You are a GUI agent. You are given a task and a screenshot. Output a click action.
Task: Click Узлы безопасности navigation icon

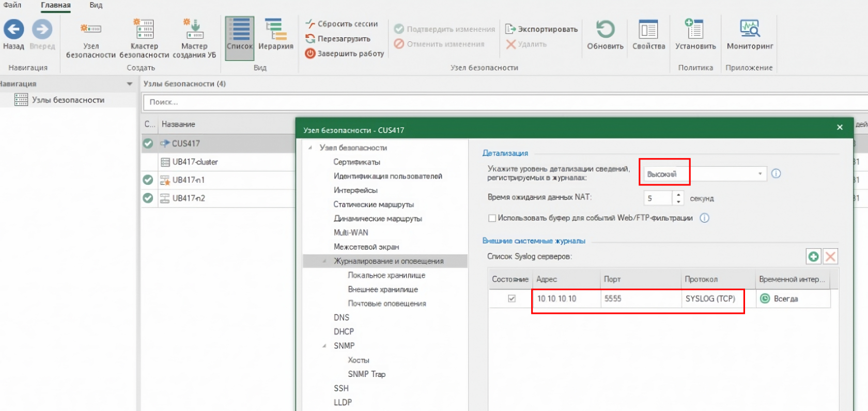21,100
